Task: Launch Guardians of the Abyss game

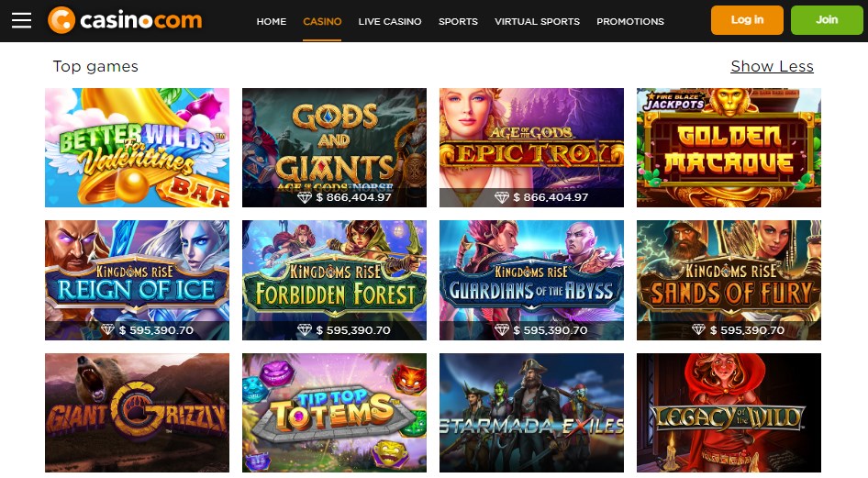Action: point(531,281)
